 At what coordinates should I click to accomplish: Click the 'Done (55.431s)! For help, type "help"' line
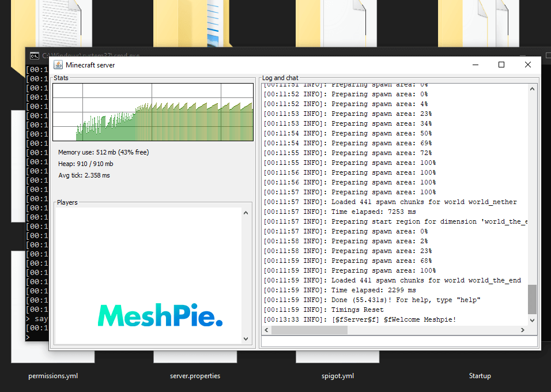pyautogui.click(x=372, y=300)
